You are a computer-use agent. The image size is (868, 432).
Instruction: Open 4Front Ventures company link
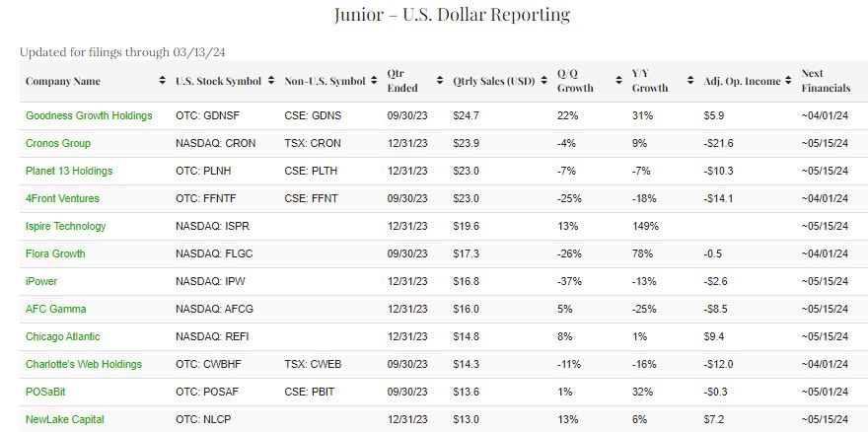[62, 198]
